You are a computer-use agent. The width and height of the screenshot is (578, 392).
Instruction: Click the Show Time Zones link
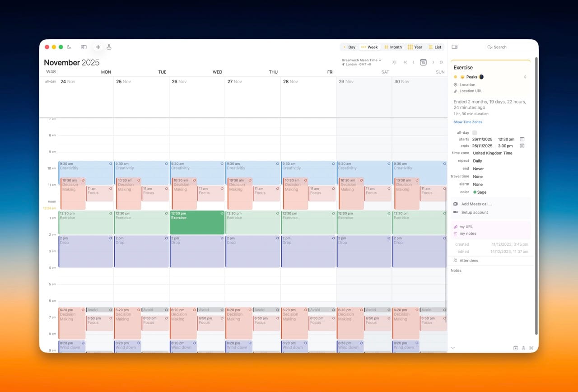(x=468, y=122)
